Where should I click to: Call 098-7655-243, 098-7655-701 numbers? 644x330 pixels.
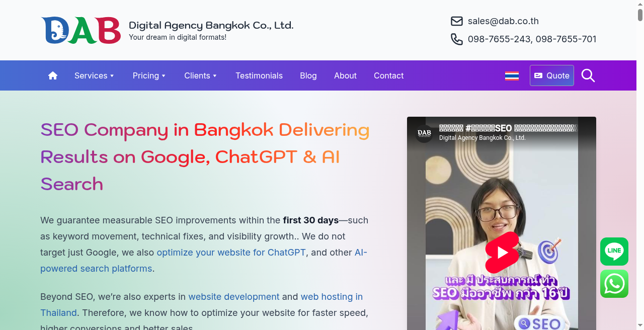(x=532, y=39)
